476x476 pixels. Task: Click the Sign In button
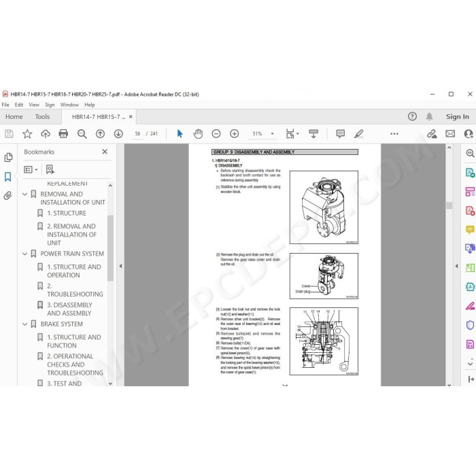[x=457, y=116]
